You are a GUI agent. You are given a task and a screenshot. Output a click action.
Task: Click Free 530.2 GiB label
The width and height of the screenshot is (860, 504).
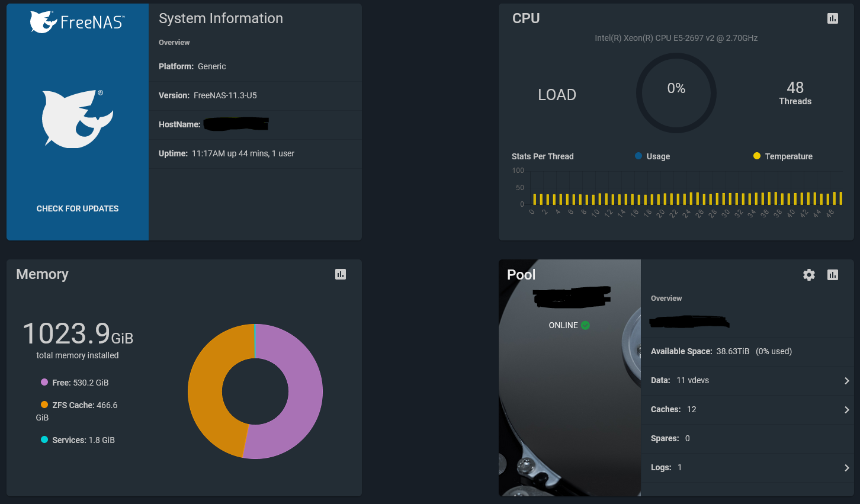(x=81, y=383)
